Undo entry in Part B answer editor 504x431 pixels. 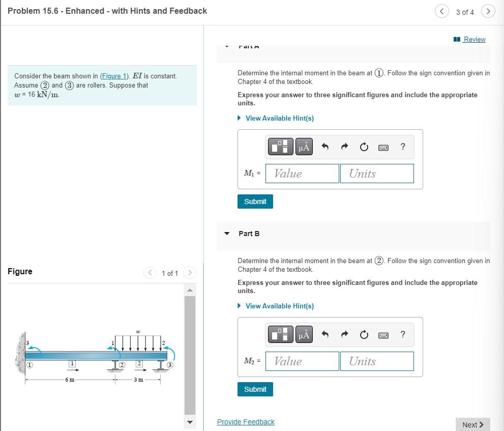(325, 334)
